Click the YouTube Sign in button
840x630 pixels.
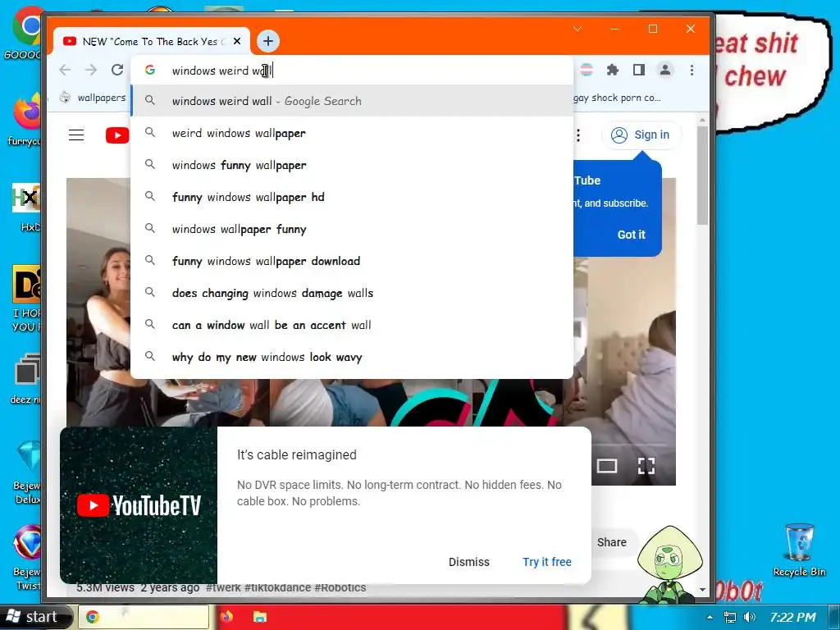(x=641, y=135)
